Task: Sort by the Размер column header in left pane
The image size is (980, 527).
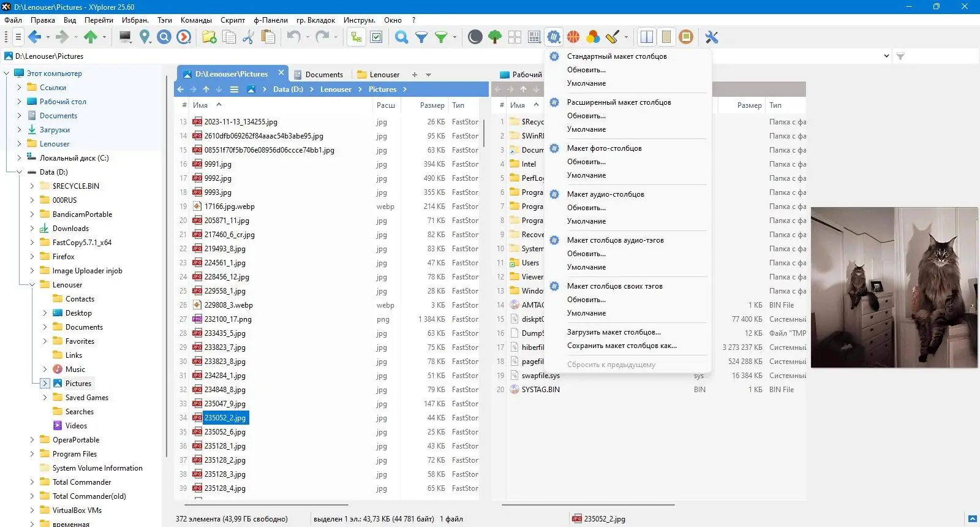Action: coord(432,105)
